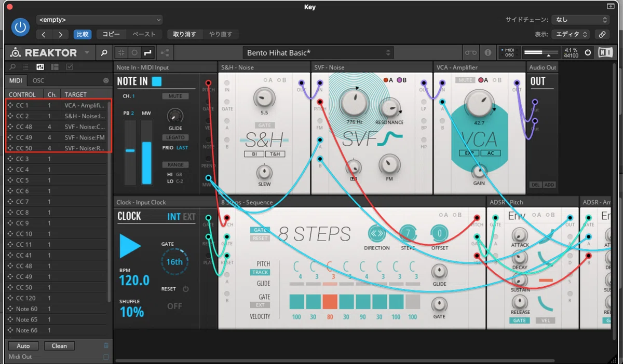Open the side pane list icon tab
This screenshot has height=364, width=623.
26,67
